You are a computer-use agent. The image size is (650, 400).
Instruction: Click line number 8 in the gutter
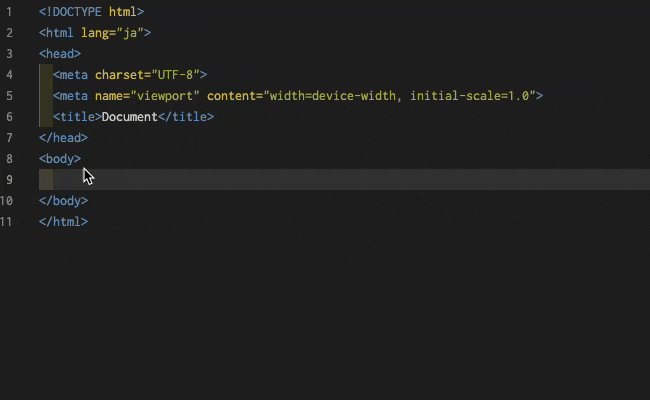9,159
